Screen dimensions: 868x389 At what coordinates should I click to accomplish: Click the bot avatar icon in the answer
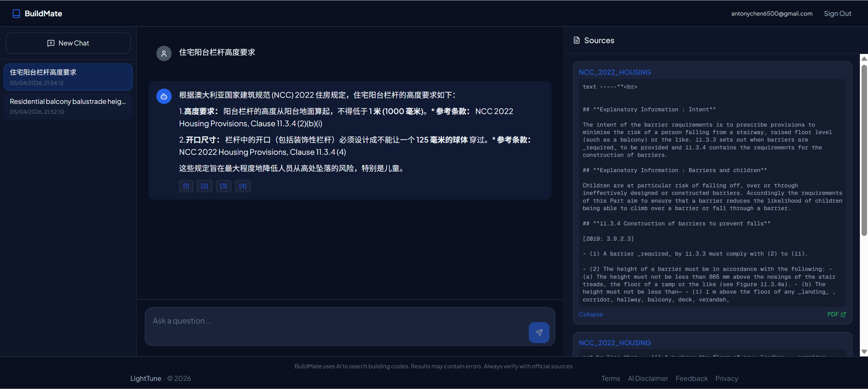[x=164, y=96]
